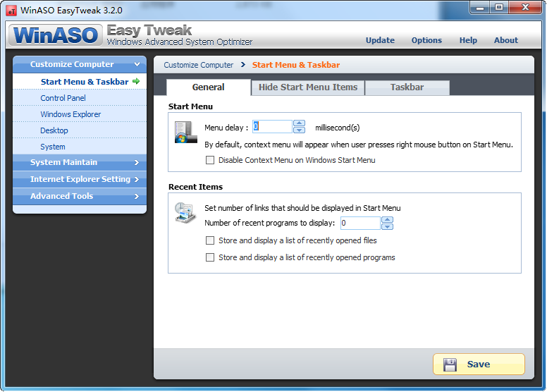Click the WinASO EasyTweak title bar icon

click(11, 11)
